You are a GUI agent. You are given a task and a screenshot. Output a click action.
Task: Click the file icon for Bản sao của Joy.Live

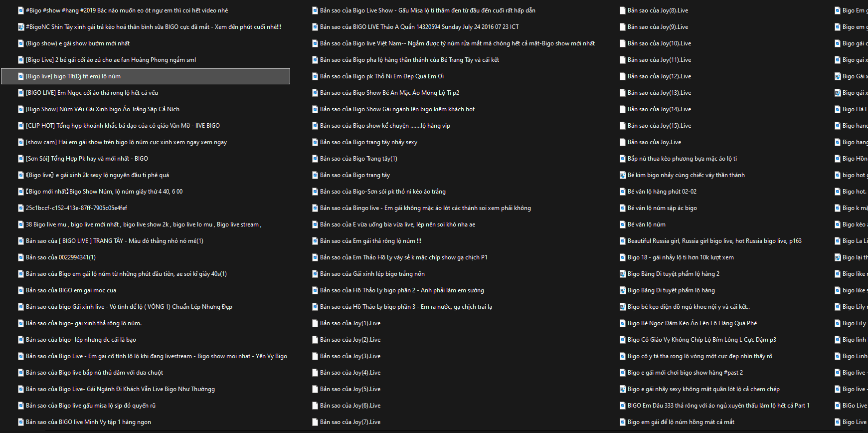623,142
